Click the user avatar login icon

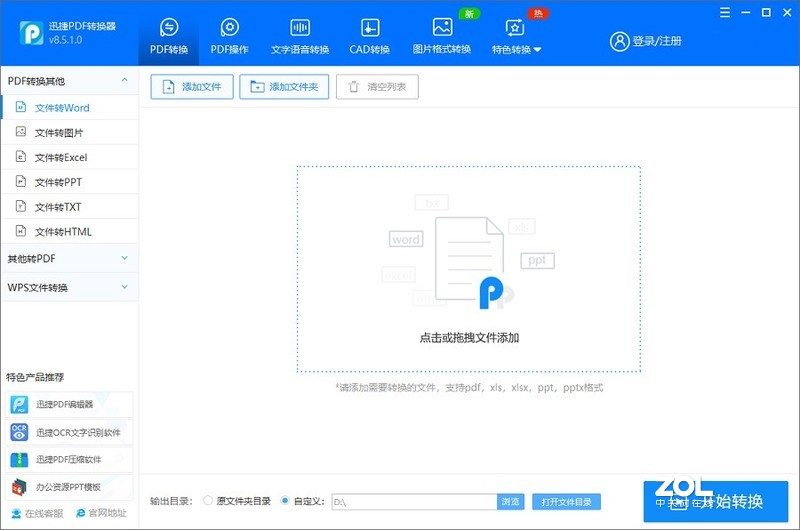point(619,41)
